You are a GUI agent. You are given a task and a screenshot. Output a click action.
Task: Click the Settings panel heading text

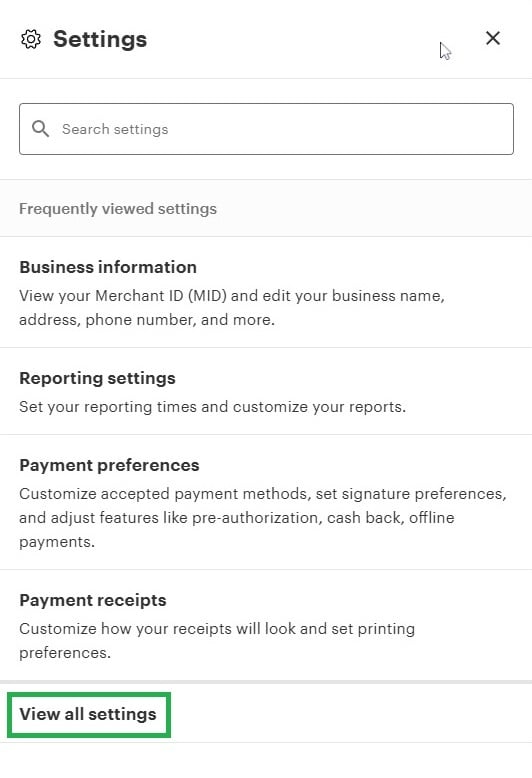100,39
